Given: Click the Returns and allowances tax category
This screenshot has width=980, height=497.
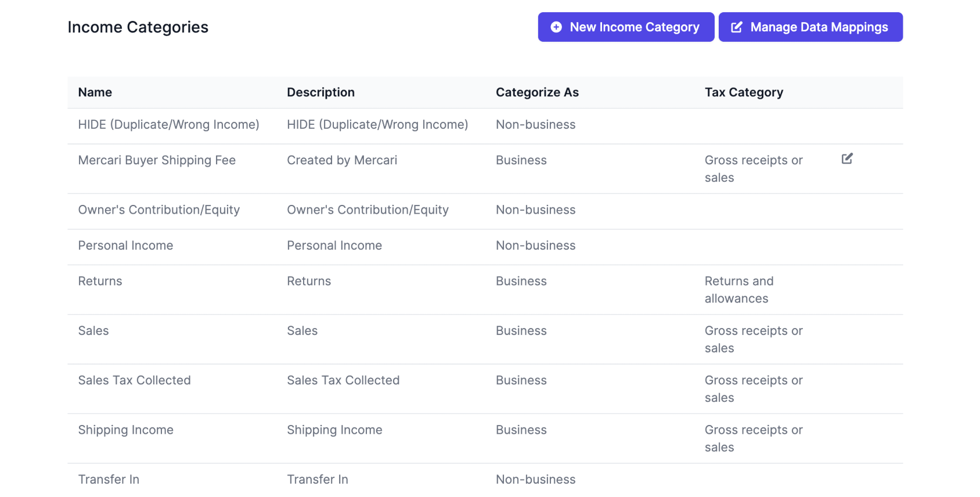Looking at the screenshot, I should pyautogui.click(x=739, y=290).
